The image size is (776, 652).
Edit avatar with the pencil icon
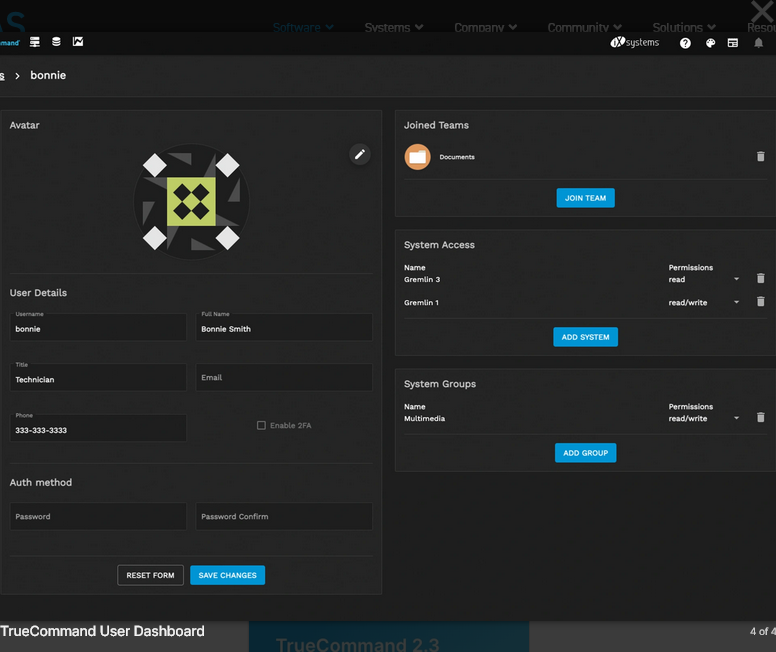click(x=360, y=154)
